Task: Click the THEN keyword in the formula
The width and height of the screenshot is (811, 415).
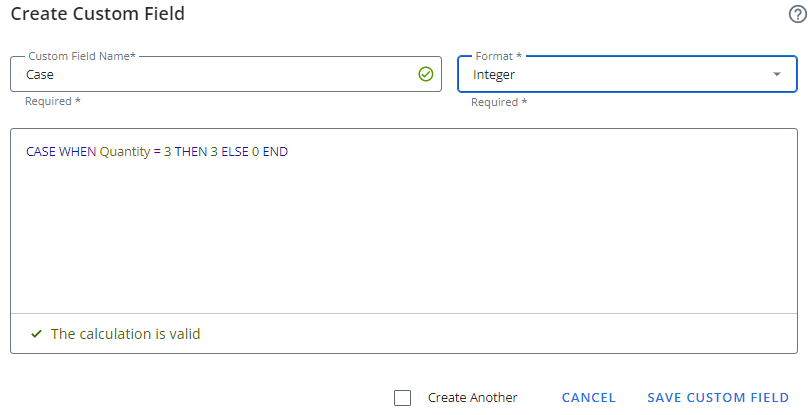Action: [x=191, y=152]
